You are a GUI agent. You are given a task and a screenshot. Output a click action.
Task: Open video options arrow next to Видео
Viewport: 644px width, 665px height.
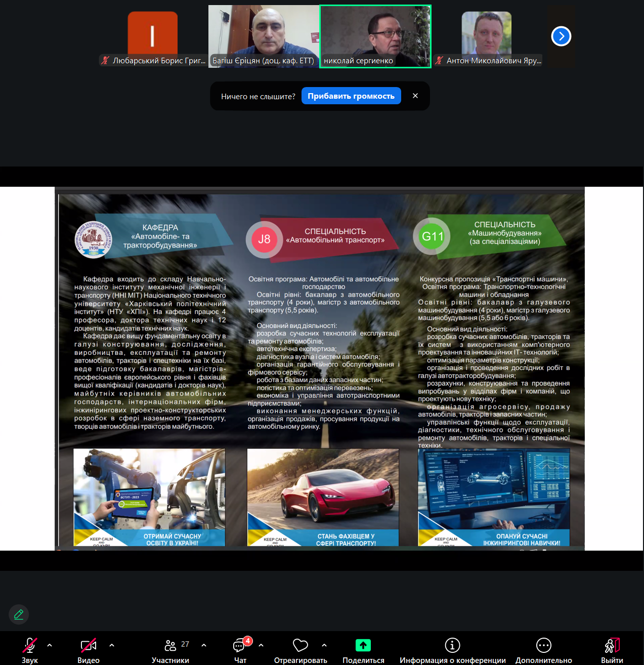click(112, 645)
